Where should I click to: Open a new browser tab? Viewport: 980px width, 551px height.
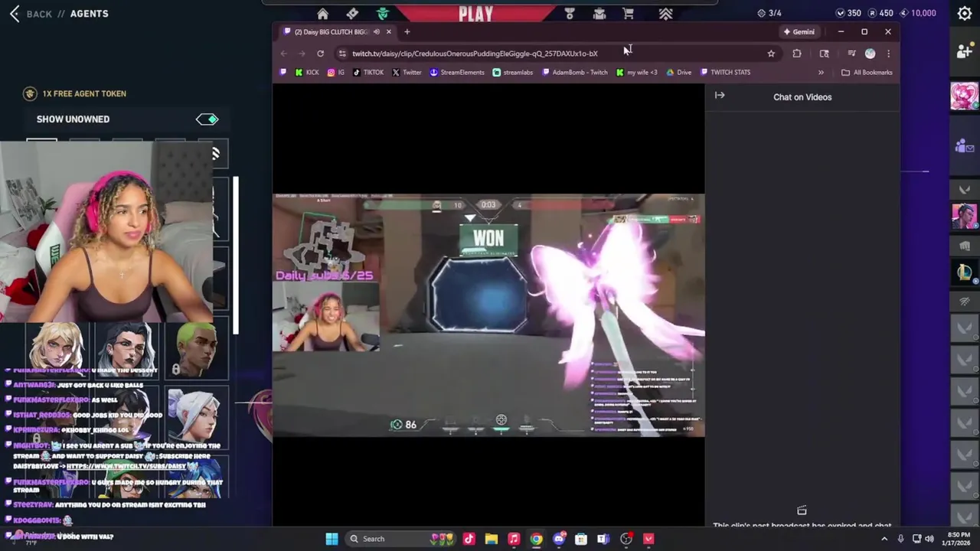pyautogui.click(x=407, y=32)
